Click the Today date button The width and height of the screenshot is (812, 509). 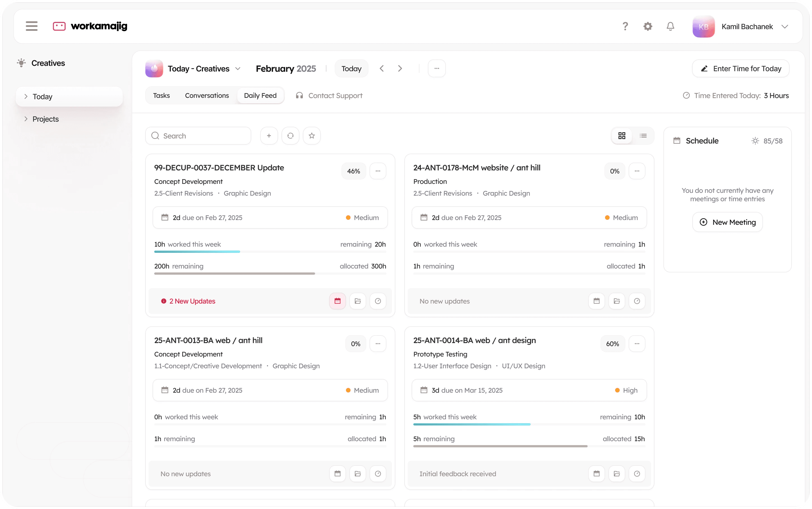(351, 69)
